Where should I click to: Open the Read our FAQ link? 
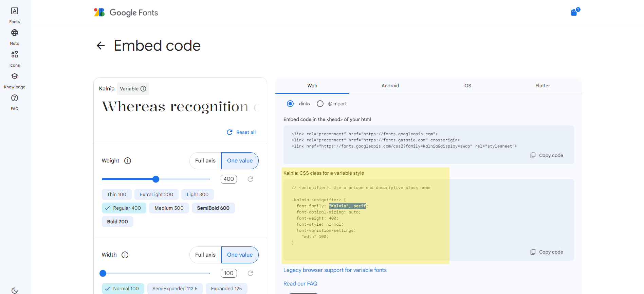[300, 284]
